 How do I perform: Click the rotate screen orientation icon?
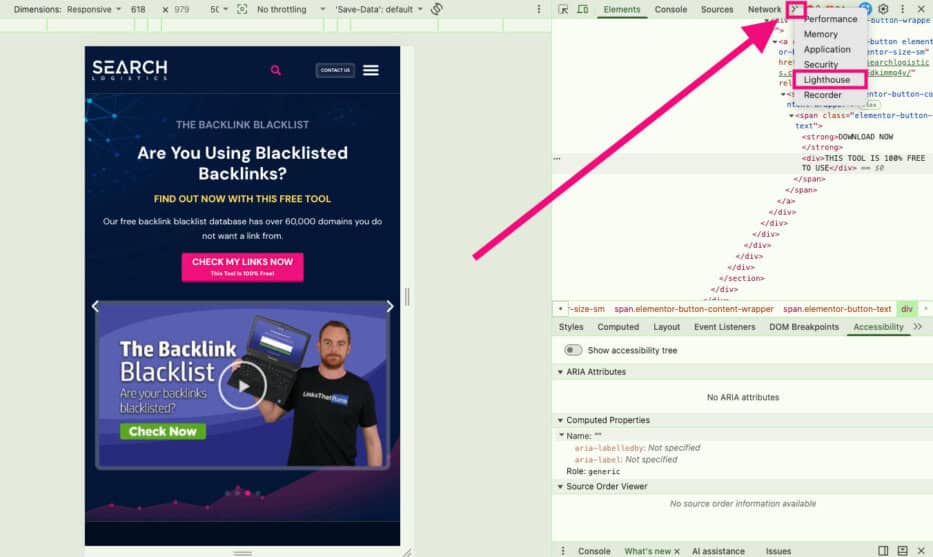pos(437,9)
